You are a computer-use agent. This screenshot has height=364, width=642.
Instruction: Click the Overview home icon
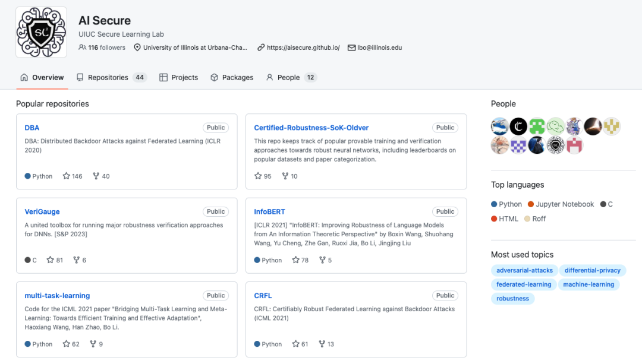coord(24,77)
